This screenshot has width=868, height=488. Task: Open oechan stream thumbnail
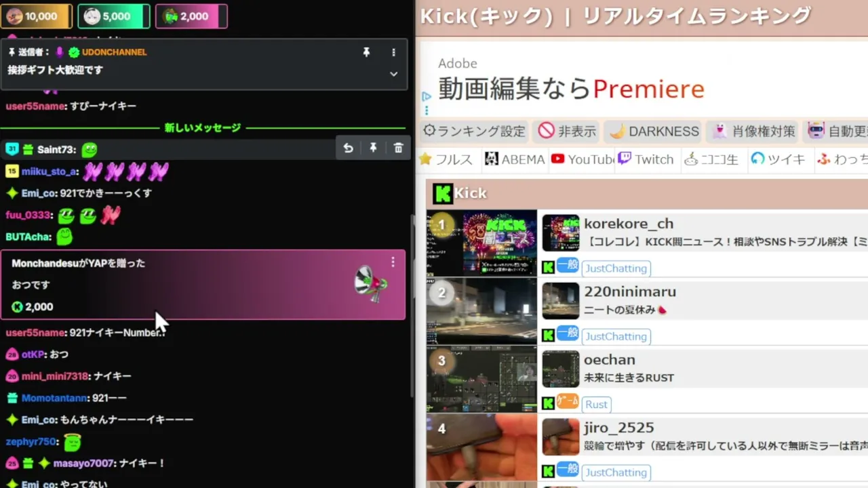[x=481, y=379]
